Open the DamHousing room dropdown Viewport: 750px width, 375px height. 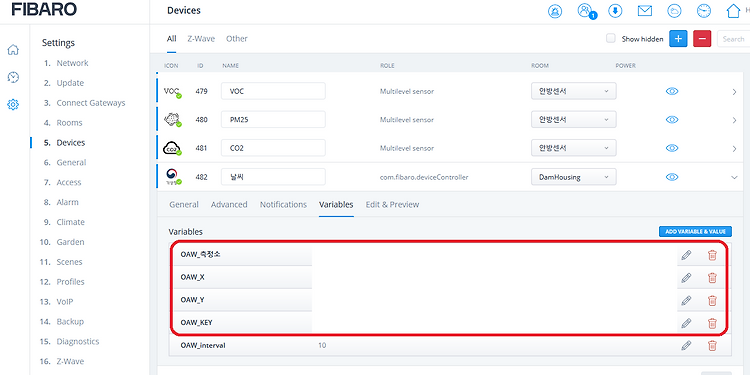tap(574, 177)
